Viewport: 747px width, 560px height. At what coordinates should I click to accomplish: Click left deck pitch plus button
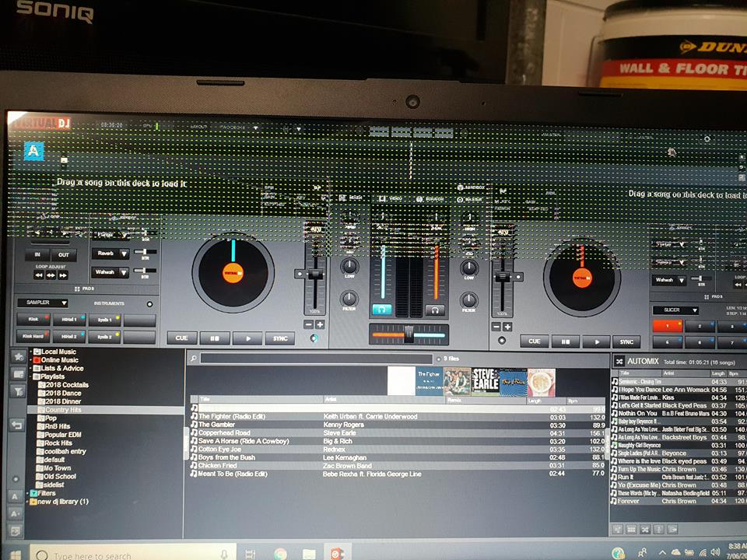320,325
